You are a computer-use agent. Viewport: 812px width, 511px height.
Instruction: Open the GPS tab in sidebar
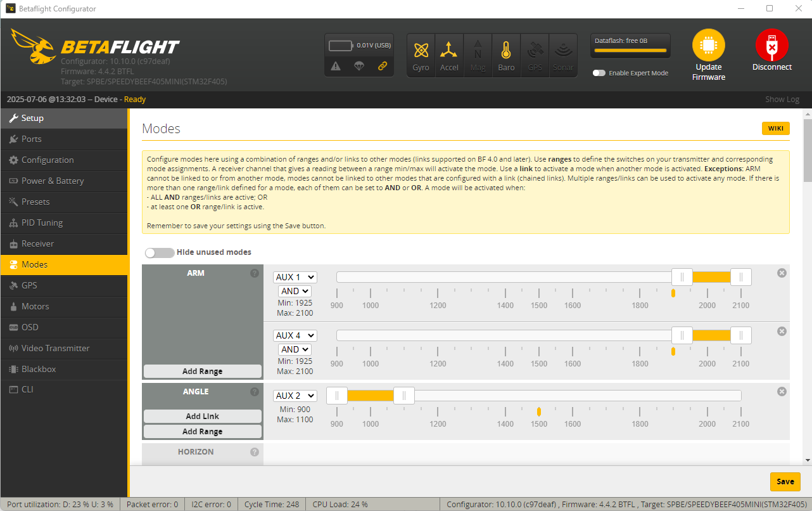[x=64, y=285]
